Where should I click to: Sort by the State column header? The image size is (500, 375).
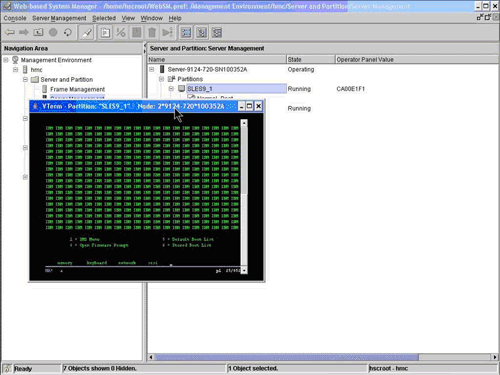(311, 59)
